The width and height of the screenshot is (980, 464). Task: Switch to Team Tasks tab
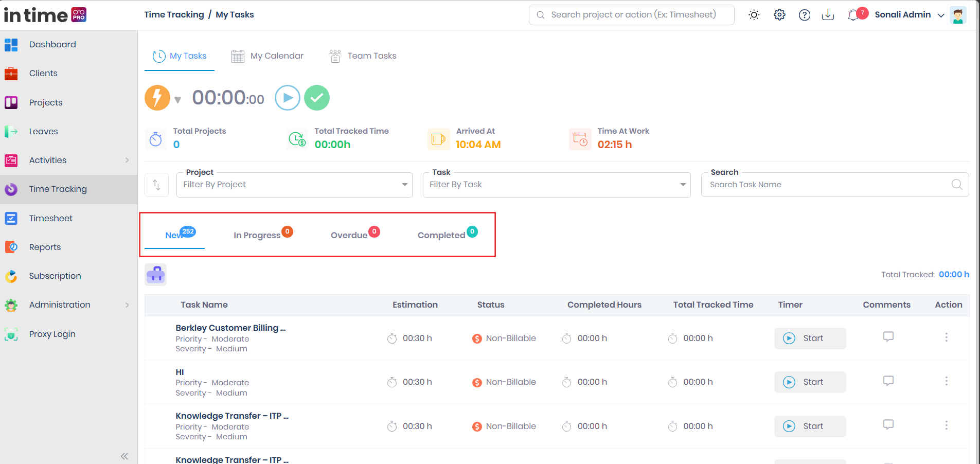[363, 56]
